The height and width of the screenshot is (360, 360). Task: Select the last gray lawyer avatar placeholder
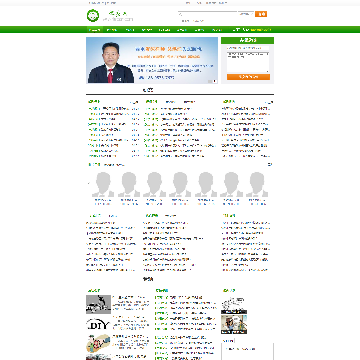pyautogui.click(x=257, y=184)
